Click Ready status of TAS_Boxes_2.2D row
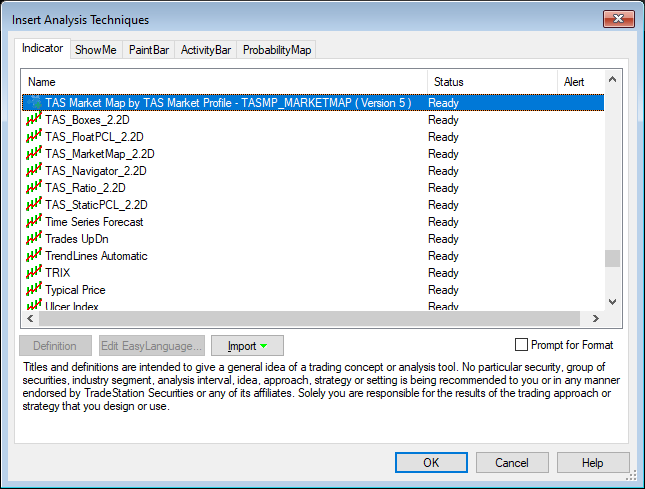This screenshot has width=645, height=489. click(443, 120)
